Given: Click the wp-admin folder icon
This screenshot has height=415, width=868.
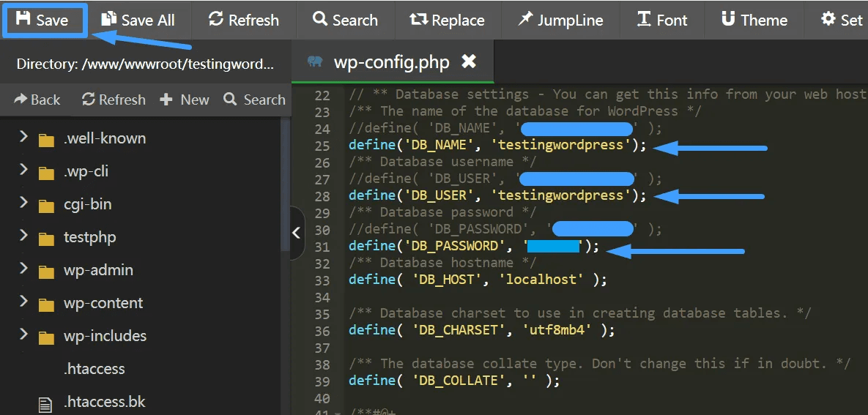Looking at the screenshot, I should [x=46, y=272].
